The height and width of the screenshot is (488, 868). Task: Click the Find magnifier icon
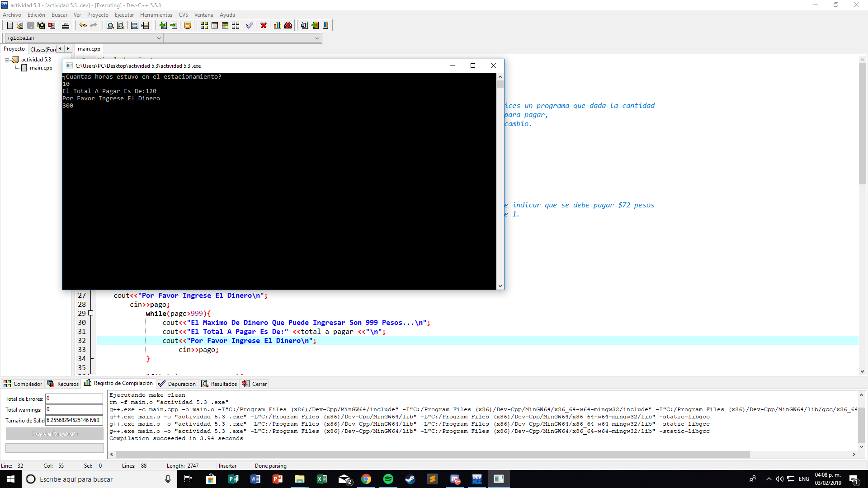[110, 25]
